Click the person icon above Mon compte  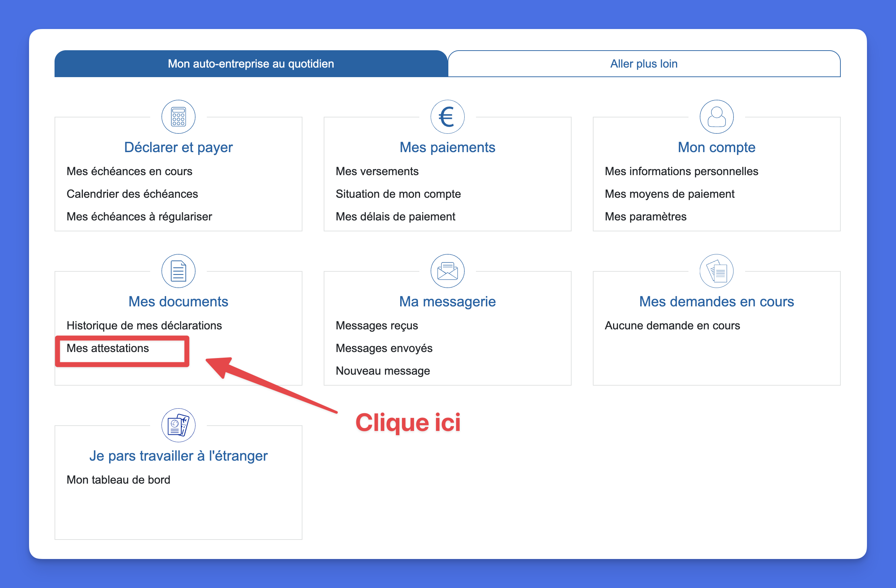tap(716, 117)
